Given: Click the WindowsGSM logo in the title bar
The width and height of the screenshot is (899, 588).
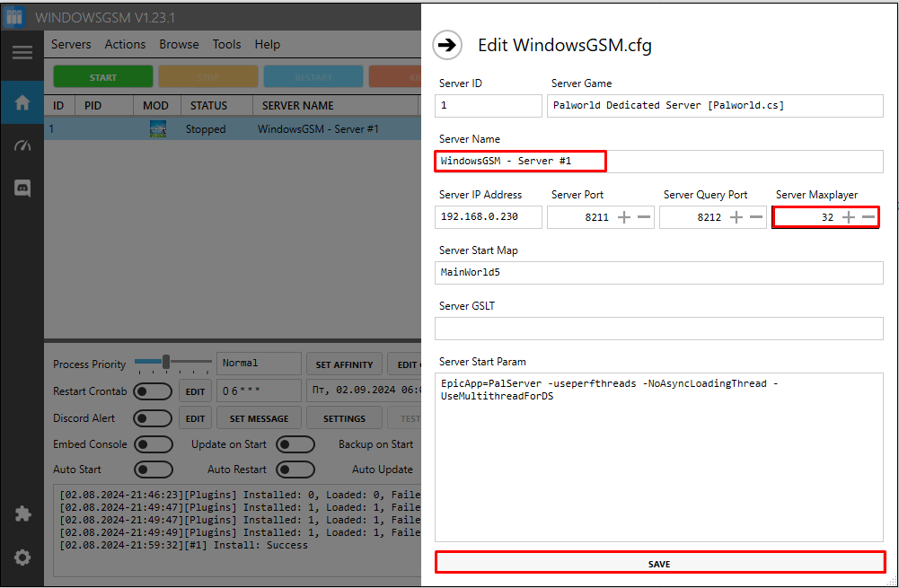Looking at the screenshot, I should [x=13, y=17].
